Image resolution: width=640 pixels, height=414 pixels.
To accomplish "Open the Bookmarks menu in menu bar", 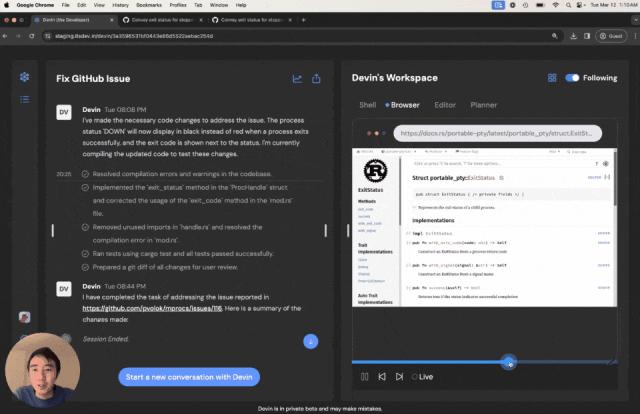I will click(x=149, y=5).
